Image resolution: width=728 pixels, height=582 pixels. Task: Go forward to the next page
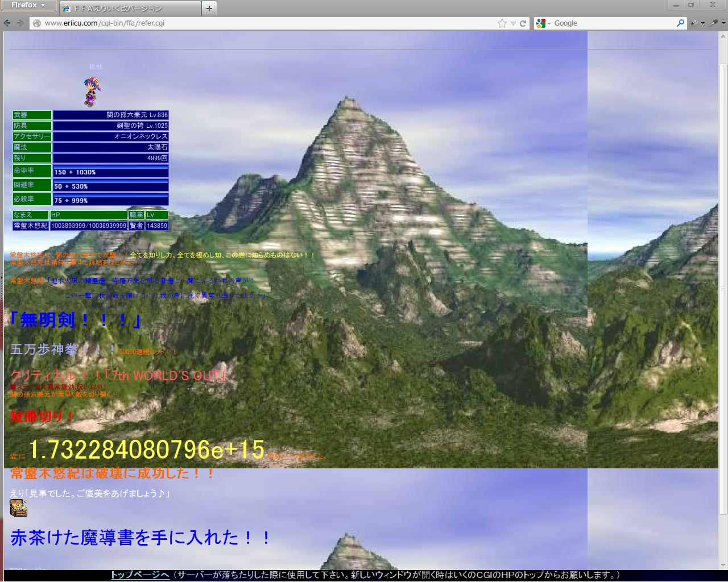[x=20, y=23]
